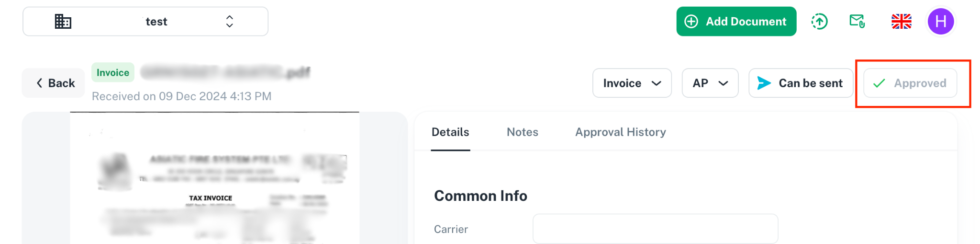Open the Notes tab

click(x=522, y=132)
